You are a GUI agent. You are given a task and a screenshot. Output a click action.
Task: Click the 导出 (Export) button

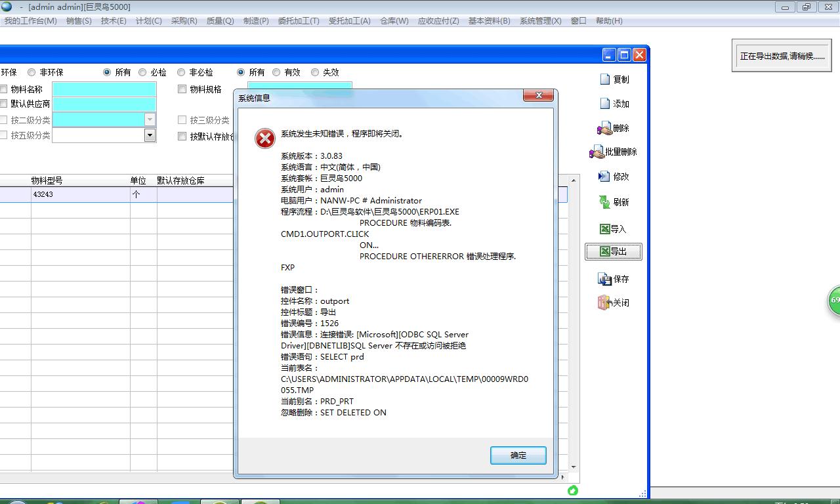(614, 251)
